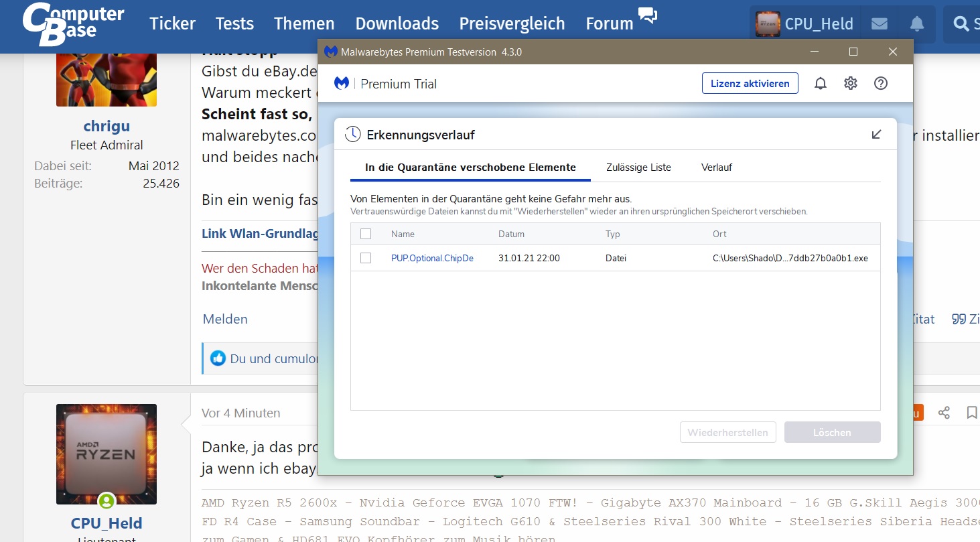Open Ticker menu on ComputerBase

pyautogui.click(x=172, y=23)
